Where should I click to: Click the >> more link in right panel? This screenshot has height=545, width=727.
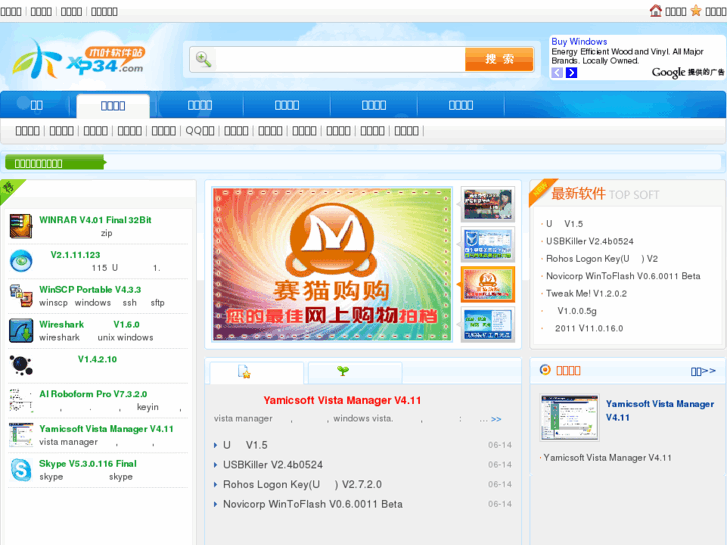pyautogui.click(x=703, y=371)
